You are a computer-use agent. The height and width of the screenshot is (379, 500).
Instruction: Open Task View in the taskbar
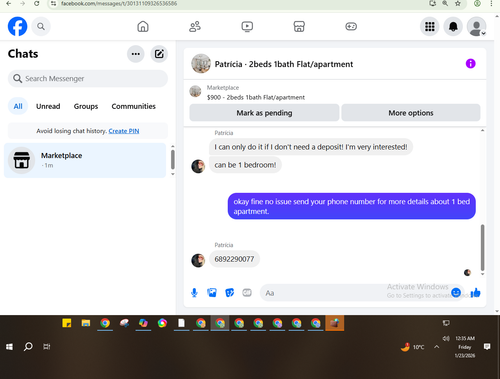point(47,347)
